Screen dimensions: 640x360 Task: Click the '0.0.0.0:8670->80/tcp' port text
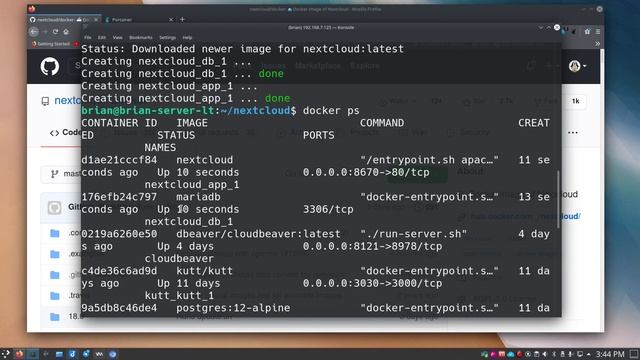[366, 172]
